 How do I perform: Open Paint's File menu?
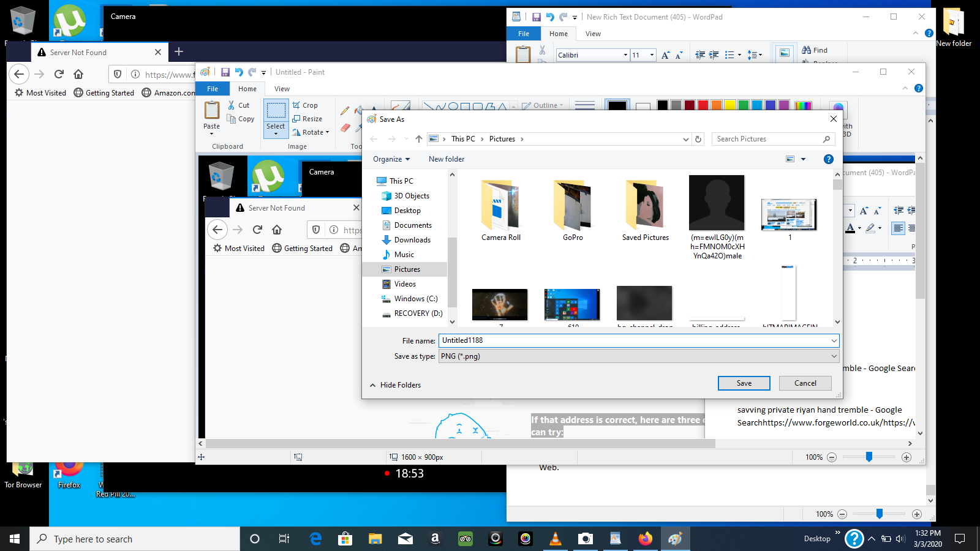click(x=213, y=89)
